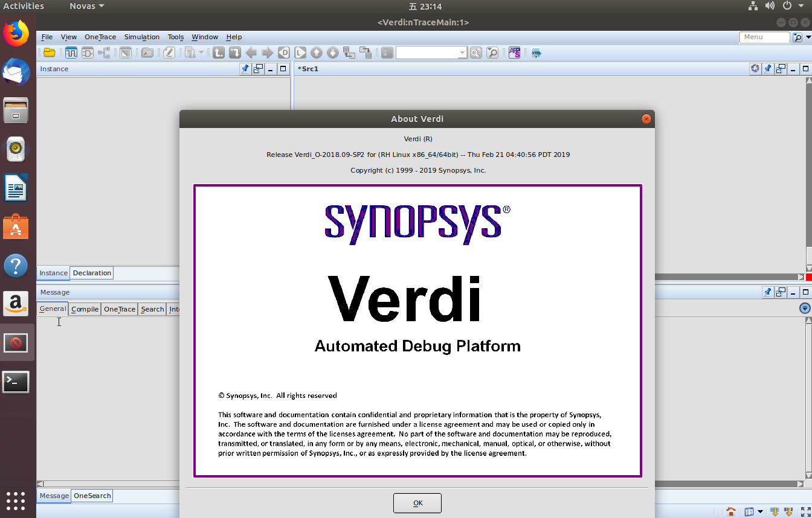Click the sync icon in Src1 panel header
Image resolution: width=812 pixels, height=518 pixels.
tap(755, 69)
